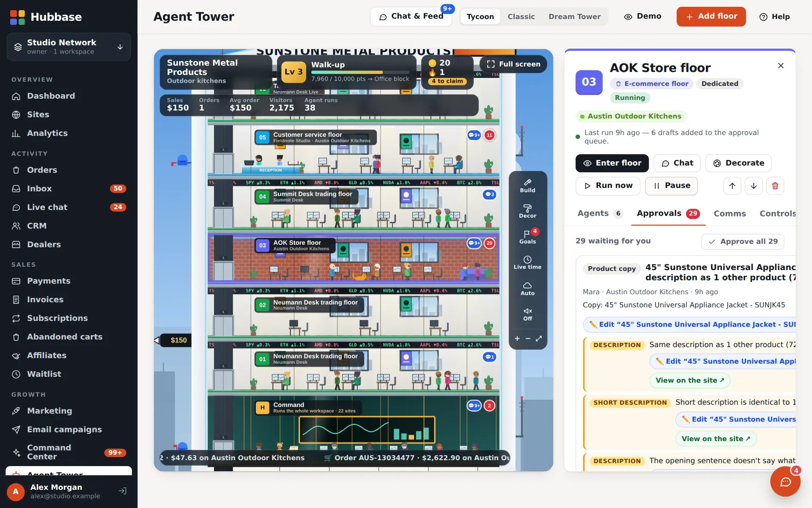Open the floating support chat bubble
Viewport: 812px width, 508px height.
point(785,481)
